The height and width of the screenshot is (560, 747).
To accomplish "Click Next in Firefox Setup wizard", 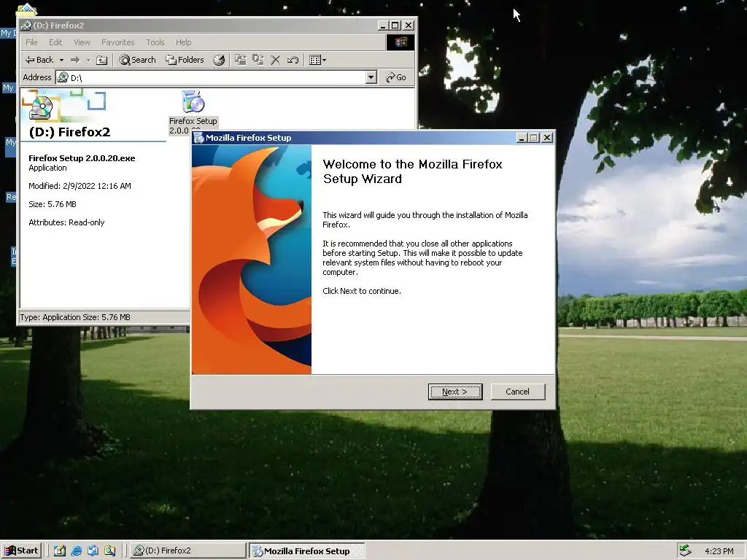I will (x=455, y=392).
